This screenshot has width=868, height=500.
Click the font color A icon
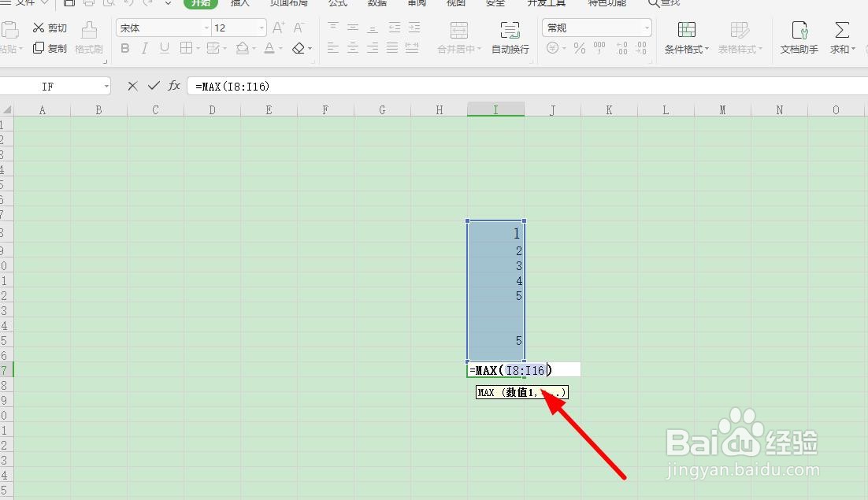tap(269, 48)
